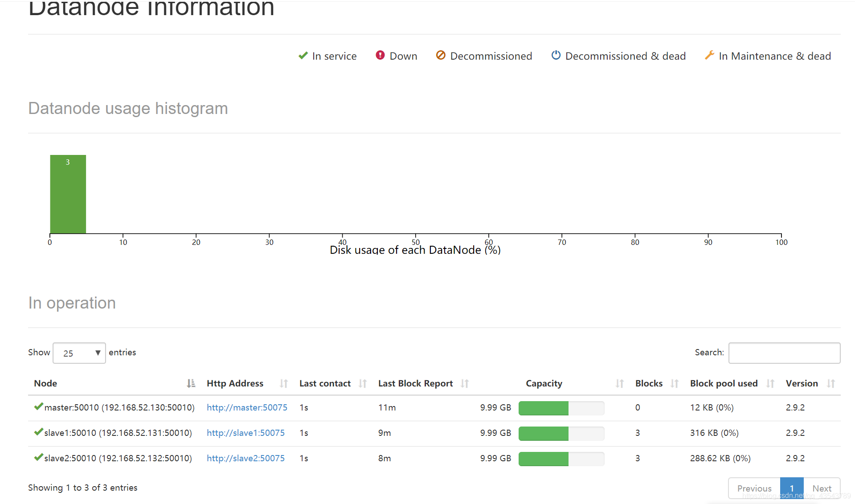Open the http://slave1:50075 link
Screen dimensions: 855x504
[x=245, y=433]
